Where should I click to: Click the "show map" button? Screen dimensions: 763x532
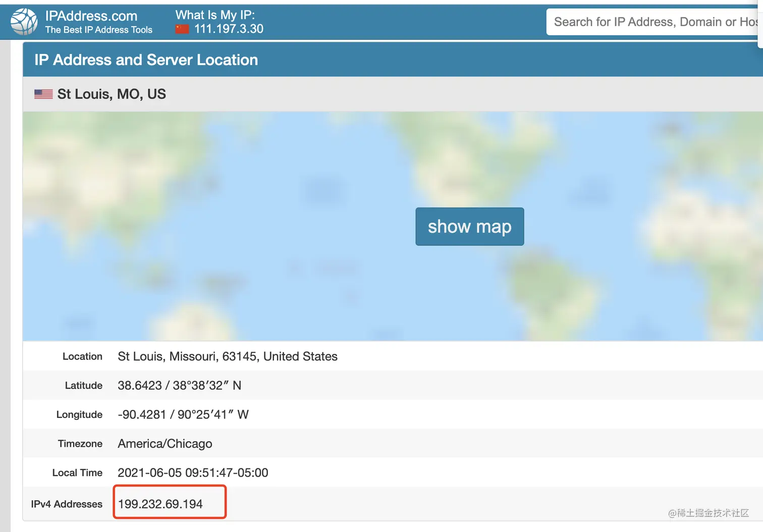click(469, 227)
